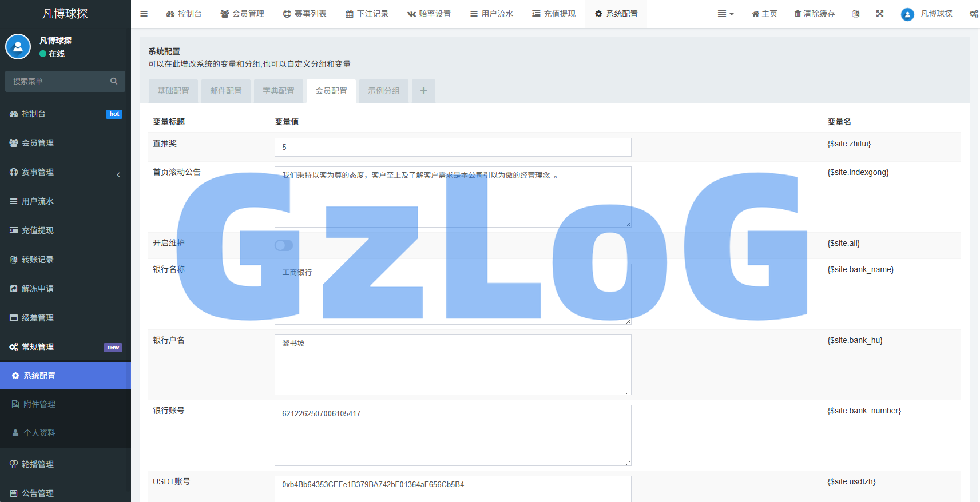Screen dimensions: 980x502
Task: Click the 直推奖 value input field
Action: click(x=453, y=147)
